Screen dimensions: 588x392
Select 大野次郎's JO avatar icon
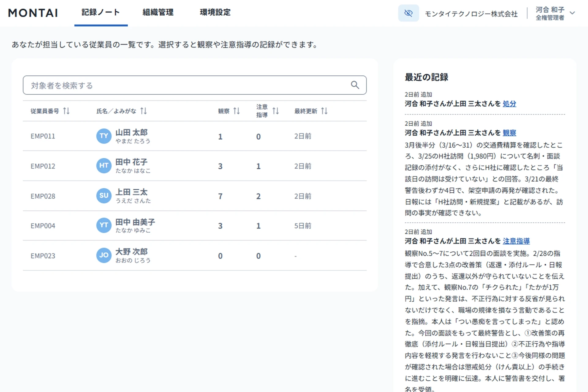point(104,255)
